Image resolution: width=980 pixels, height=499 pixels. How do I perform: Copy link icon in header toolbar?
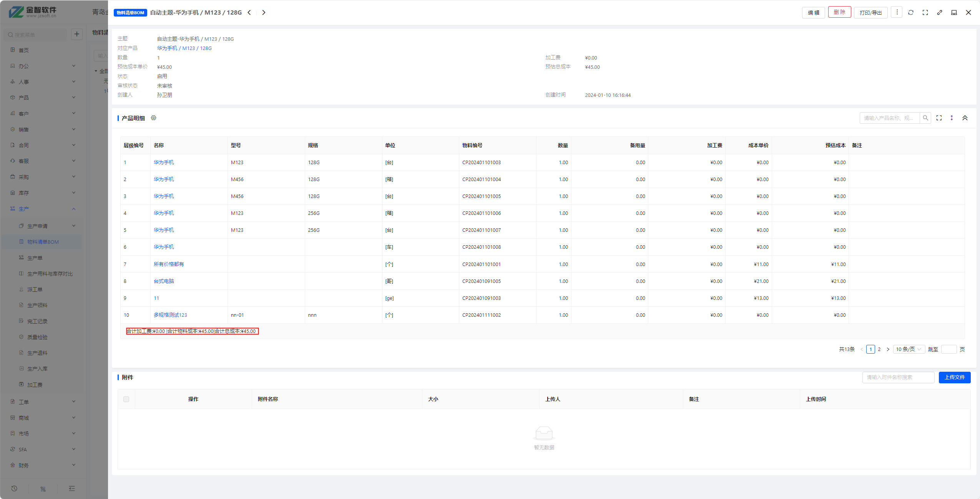click(x=940, y=12)
